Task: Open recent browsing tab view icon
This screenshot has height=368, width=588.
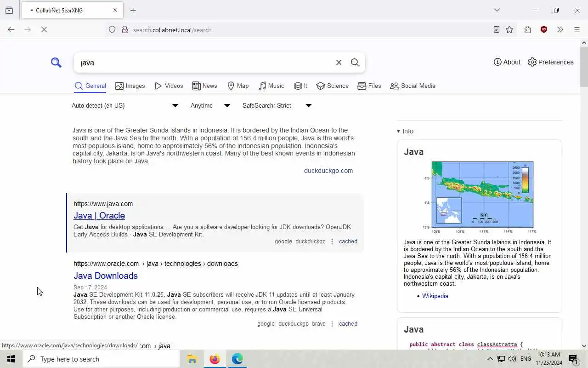Action: tap(9, 10)
